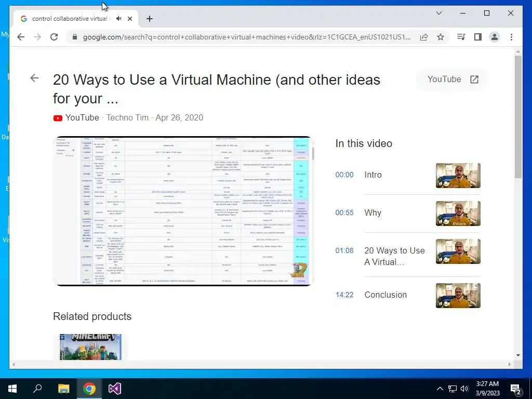Viewport: 532px width, 399px height.
Task: Open a new tab
Action: [x=150, y=19]
